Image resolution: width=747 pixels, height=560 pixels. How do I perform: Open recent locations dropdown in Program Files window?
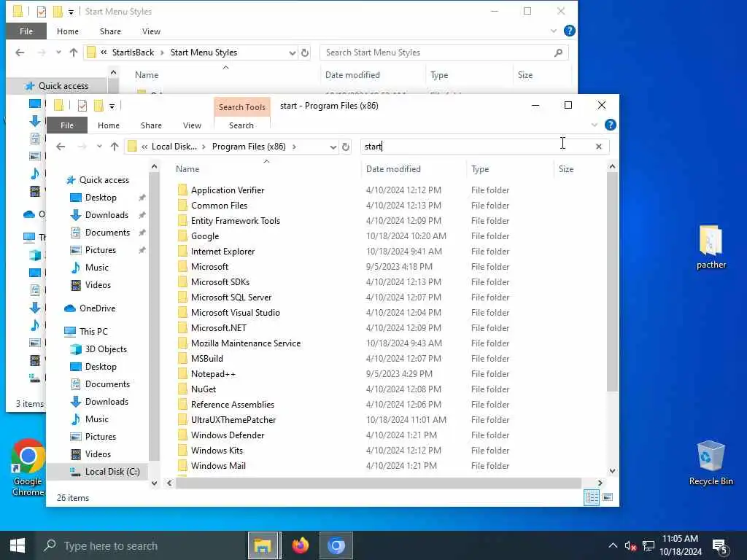(x=99, y=147)
